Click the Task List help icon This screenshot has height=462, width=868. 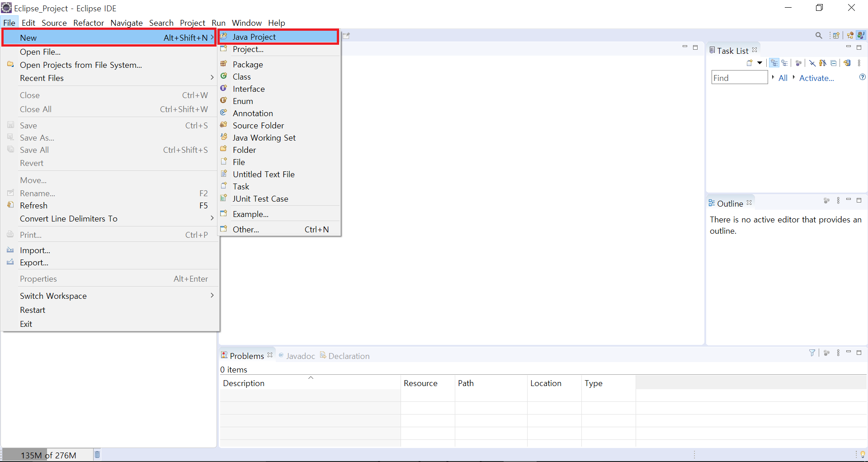[x=863, y=77]
